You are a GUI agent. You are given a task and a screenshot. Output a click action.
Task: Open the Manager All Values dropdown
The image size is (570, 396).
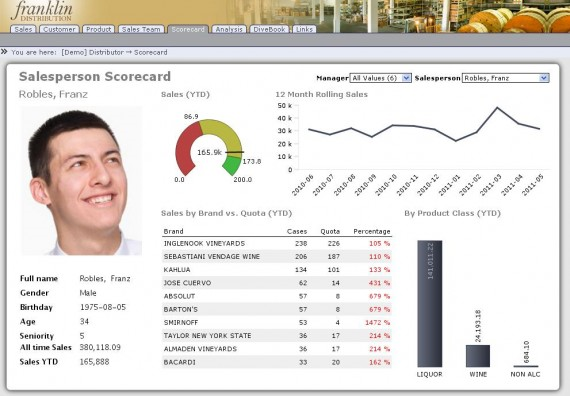pyautogui.click(x=380, y=78)
